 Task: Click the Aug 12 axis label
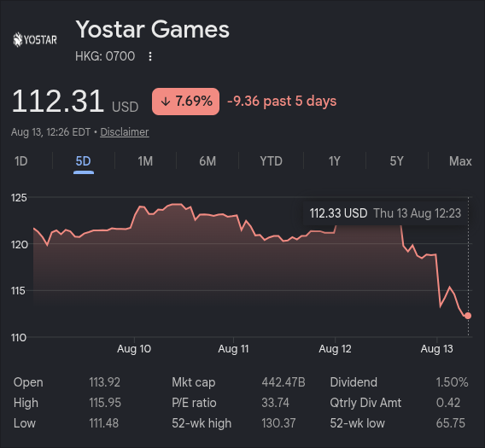click(x=335, y=349)
